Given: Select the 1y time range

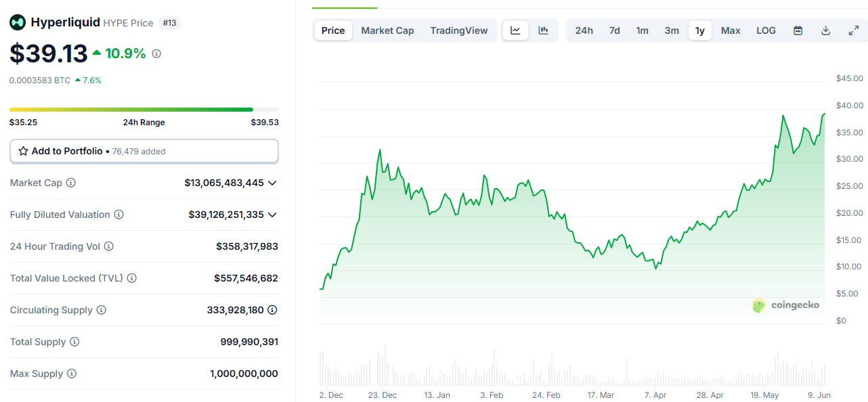Looking at the screenshot, I should coord(700,30).
